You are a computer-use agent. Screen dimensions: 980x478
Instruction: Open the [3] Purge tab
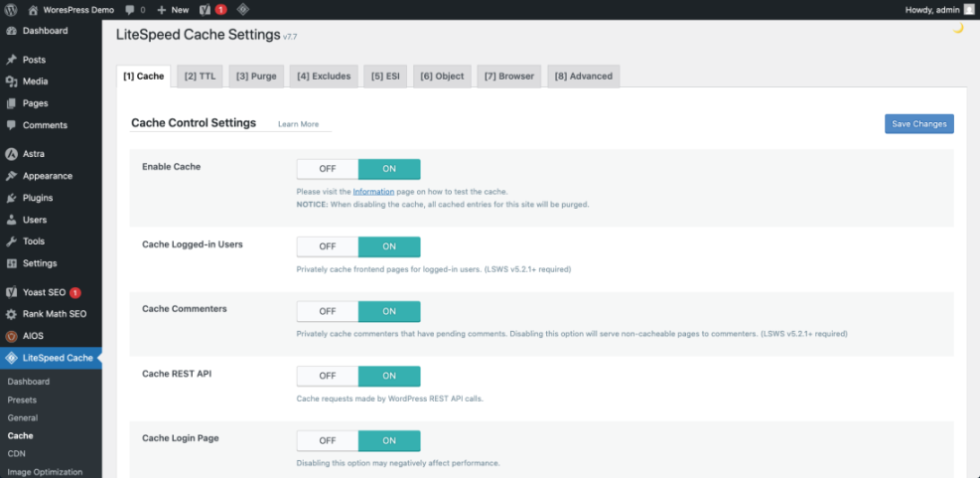(x=256, y=77)
